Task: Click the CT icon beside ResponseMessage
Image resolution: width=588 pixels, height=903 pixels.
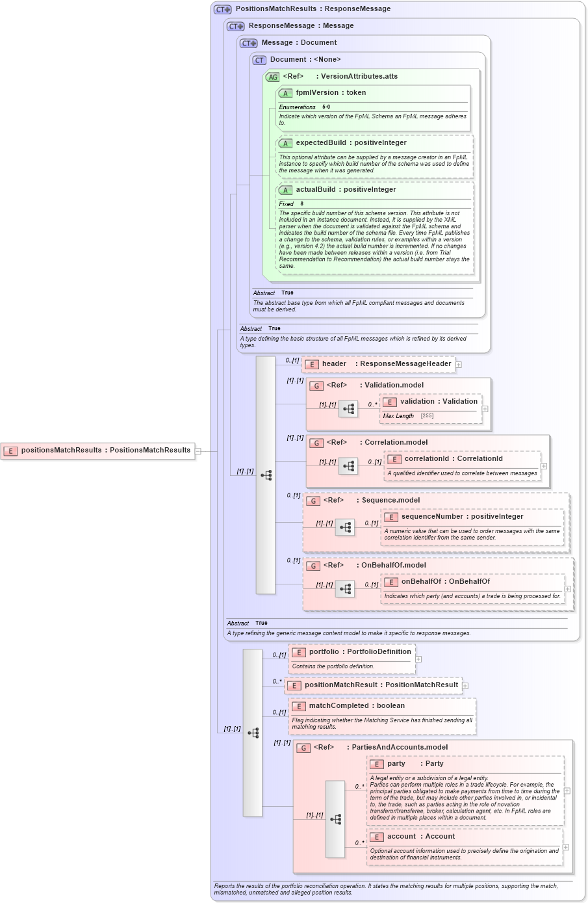Action: click(235, 26)
